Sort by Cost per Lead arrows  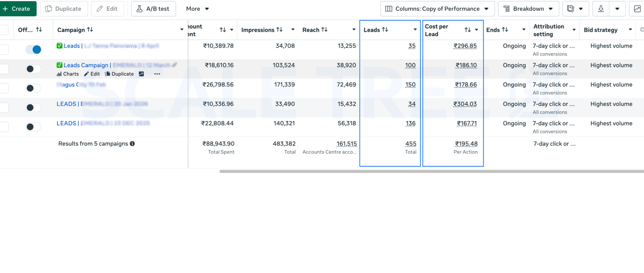tap(467, 30)
